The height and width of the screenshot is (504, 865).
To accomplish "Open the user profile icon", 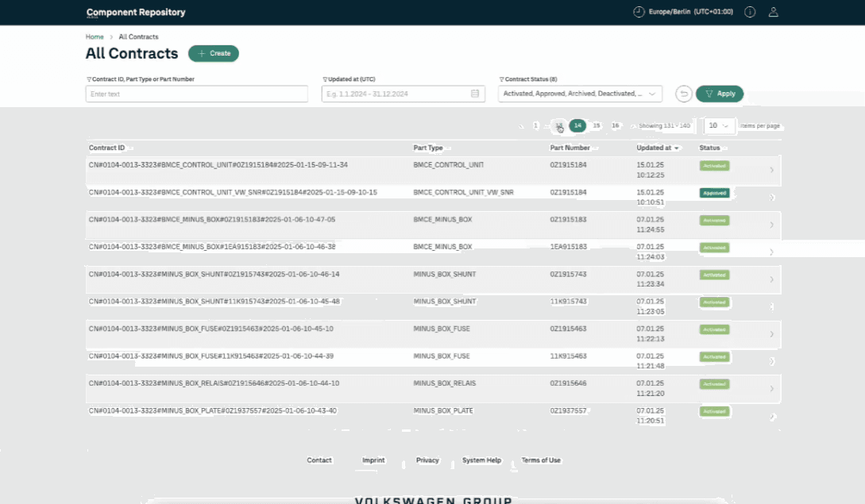I will pyautogui.click(x=773, y=12).
